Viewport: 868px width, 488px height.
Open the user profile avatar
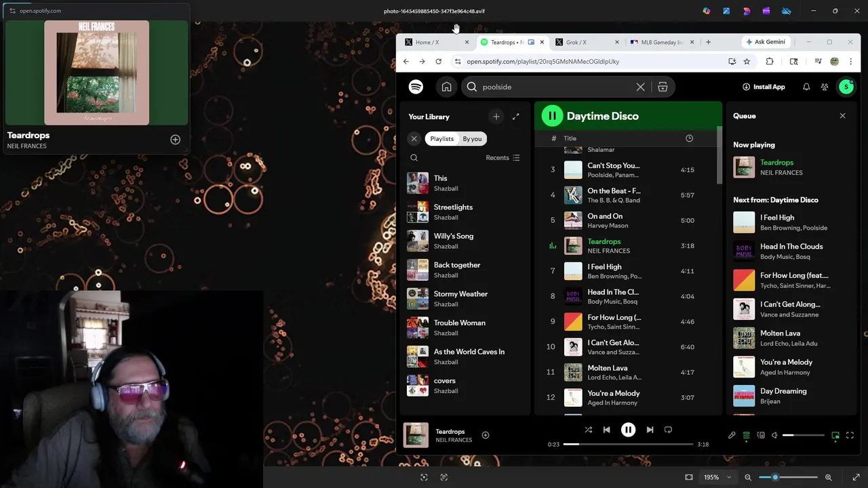[846, 87]
